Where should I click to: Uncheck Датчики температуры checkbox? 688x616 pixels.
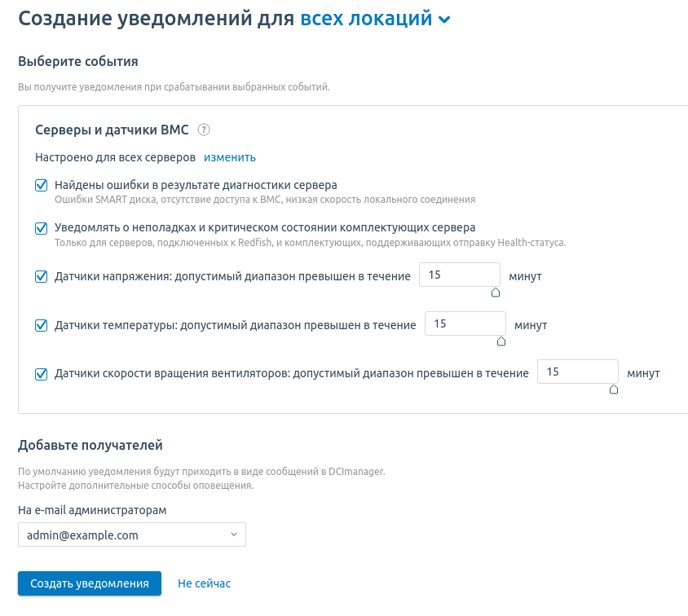(x=42, y=325)
